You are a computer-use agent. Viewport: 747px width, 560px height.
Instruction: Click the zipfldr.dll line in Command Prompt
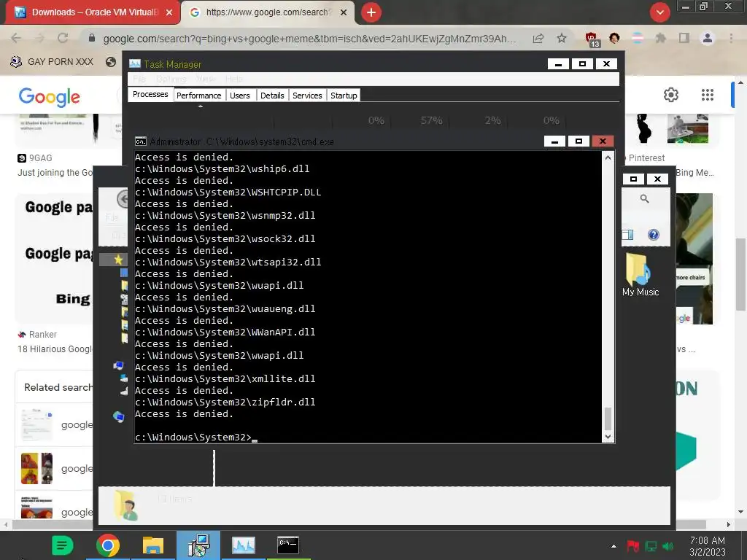225,402
